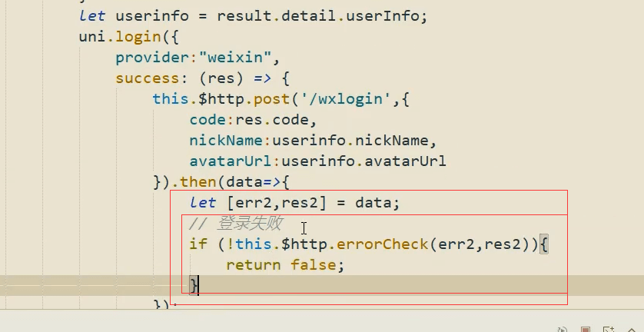The width and height of the screenshot is (644, 332).
Task: Click the let [err2,res2] = data line
Action: 294,203
